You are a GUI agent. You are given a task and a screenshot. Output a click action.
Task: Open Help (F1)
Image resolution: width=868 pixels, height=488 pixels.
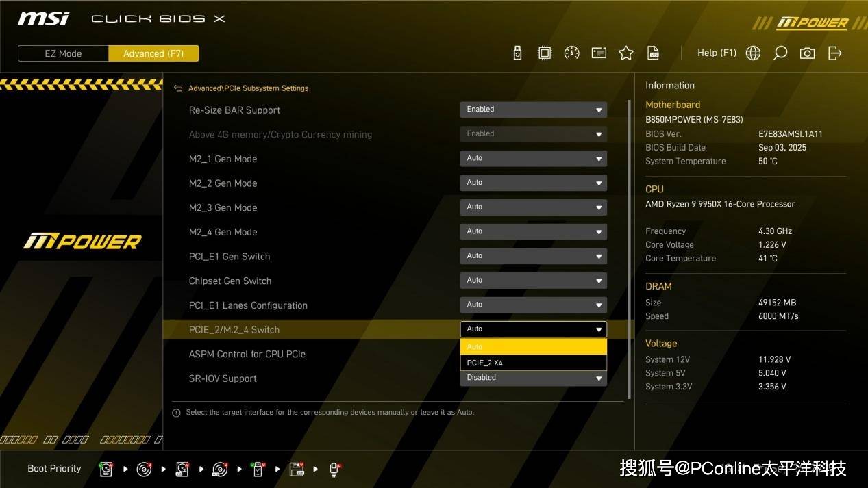717,53
